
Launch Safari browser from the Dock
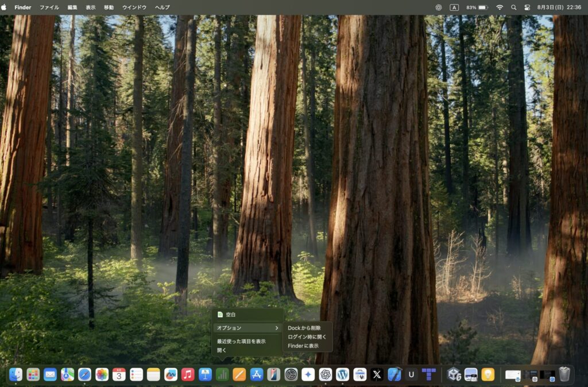pos(85,374)
